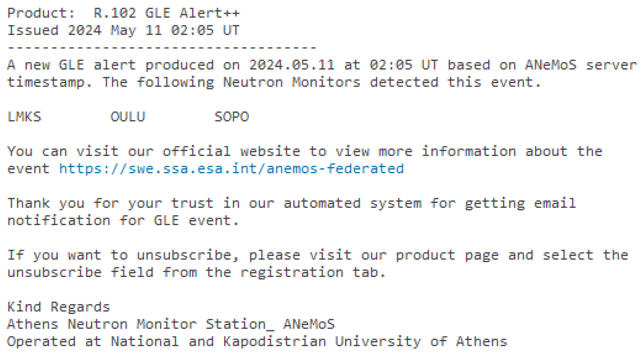Screen dimensions: 644x353
Task: Click the dashed separator line
Action: pyautogui.click(x=162, y=47)
